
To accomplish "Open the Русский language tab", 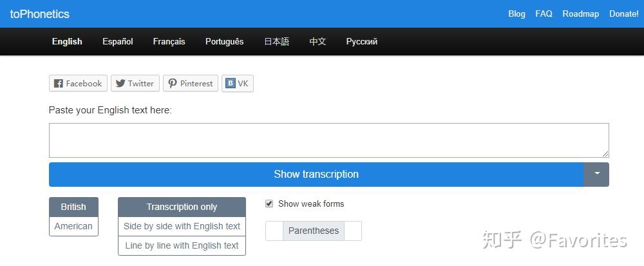I will click(362, 41).
